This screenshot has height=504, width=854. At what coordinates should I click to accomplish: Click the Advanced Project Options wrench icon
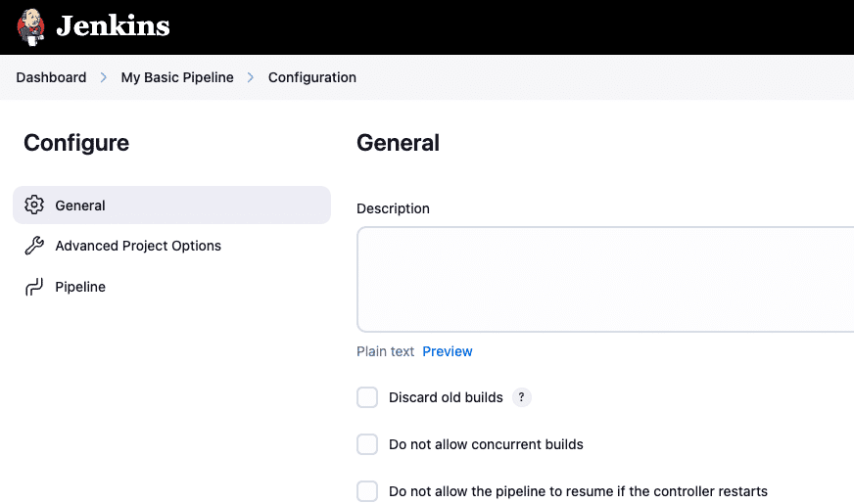(33, 246)
